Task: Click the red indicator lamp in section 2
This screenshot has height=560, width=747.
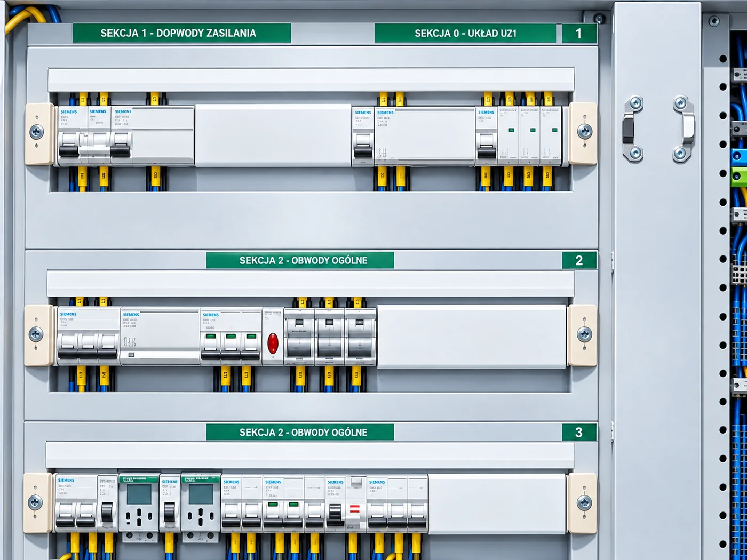Action: [x=273, y=343]
